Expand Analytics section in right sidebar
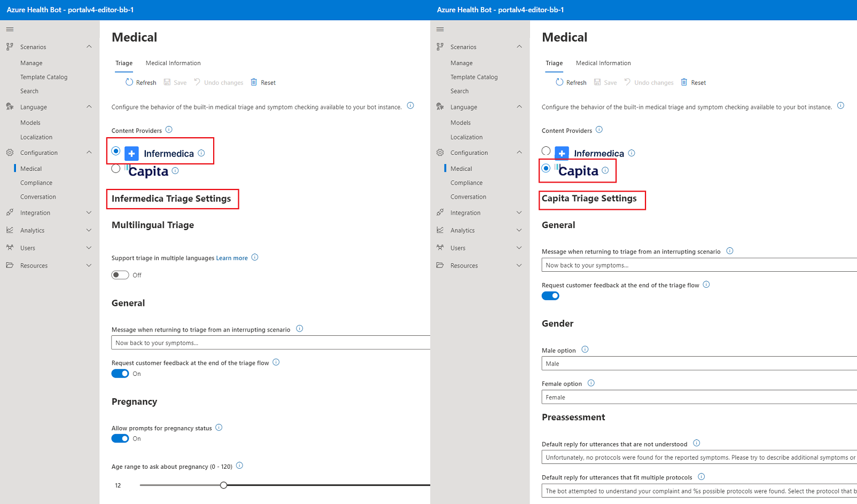This screenshot has height=504, width=857. (x=519, y=230)
